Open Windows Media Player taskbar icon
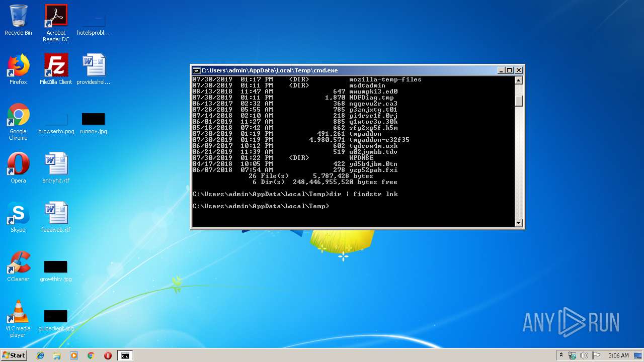The image size is (644, 362). (x=74, y=355)
